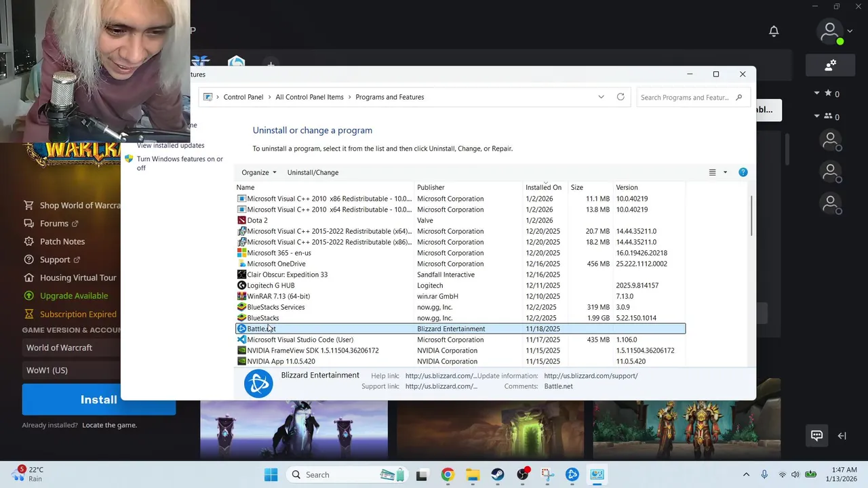
Task: Select the Logitech G HUB icon
Action: click(x=241, y=285)
